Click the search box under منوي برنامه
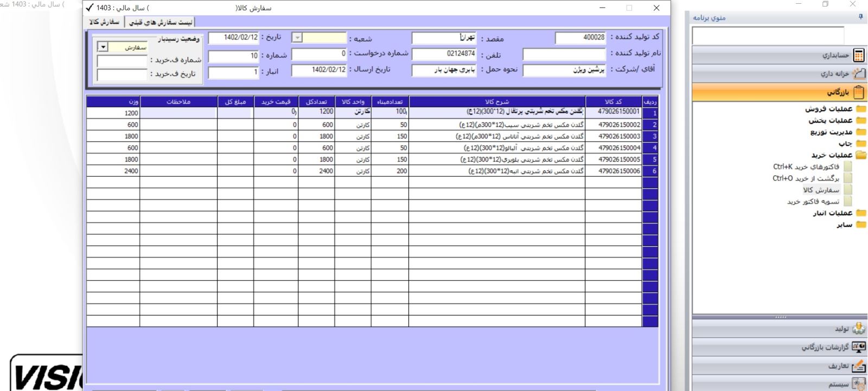This screenshot has width=868, height=391. (x=768, y=36)
